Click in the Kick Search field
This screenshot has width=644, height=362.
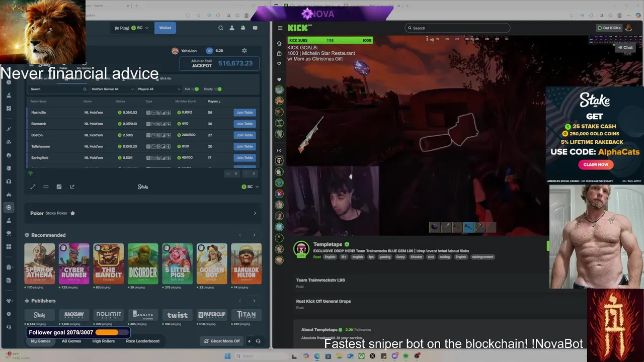pos(457,28)
